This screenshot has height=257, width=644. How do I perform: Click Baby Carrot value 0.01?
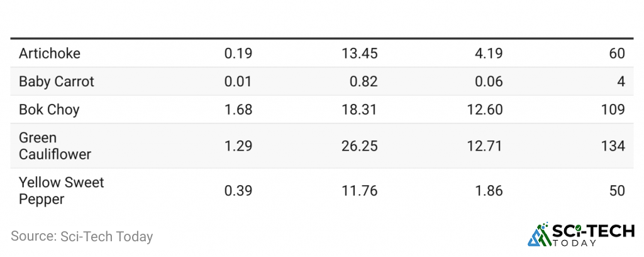tap(238, 81)
